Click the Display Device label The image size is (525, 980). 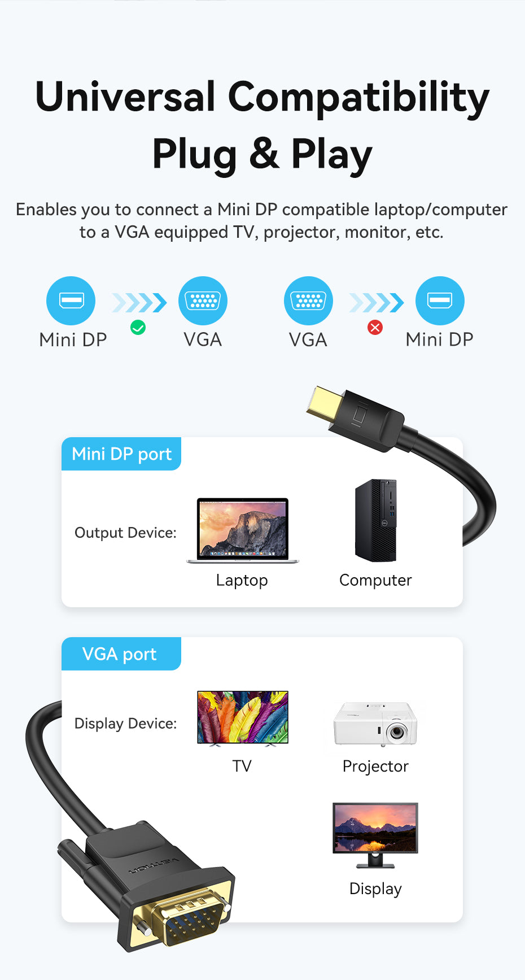[x=125, y=724]
